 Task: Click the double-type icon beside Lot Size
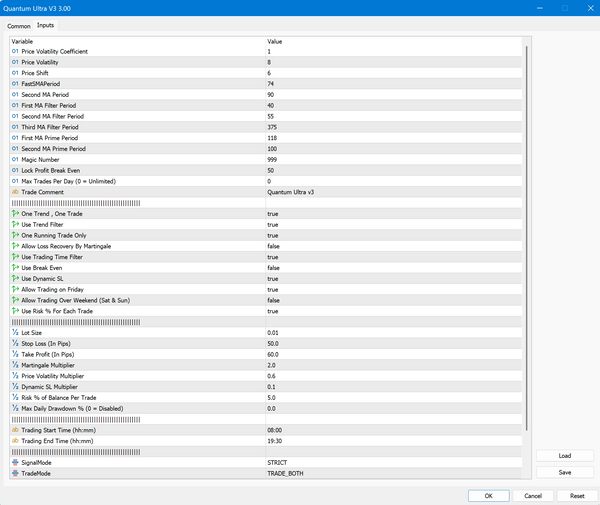(15, 333)
